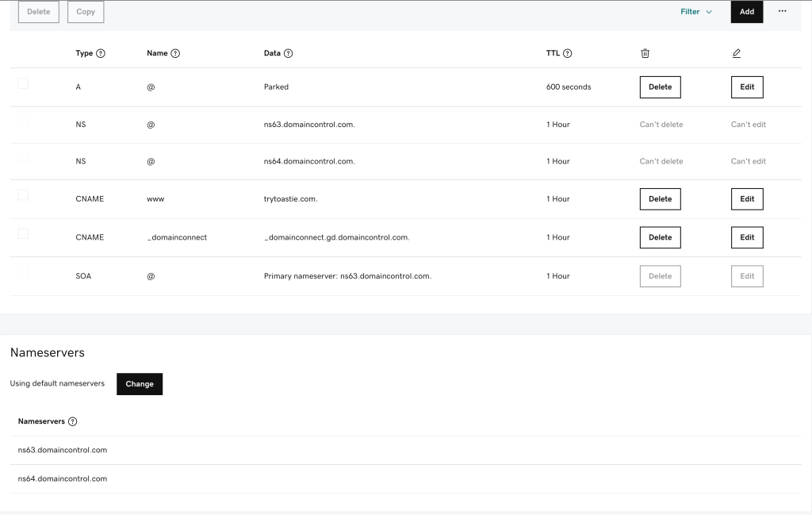Click the help icon next to Data

(x=288, y=53)
